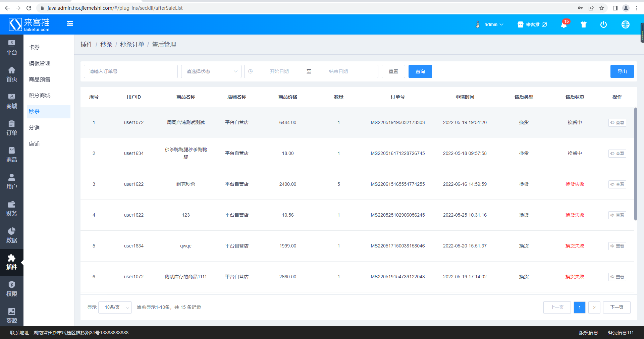Click the 秒杀订单 breadcrumb
The width and height of the screenshot is (644, 339).
pyautogui.click(x=132, y=45)
